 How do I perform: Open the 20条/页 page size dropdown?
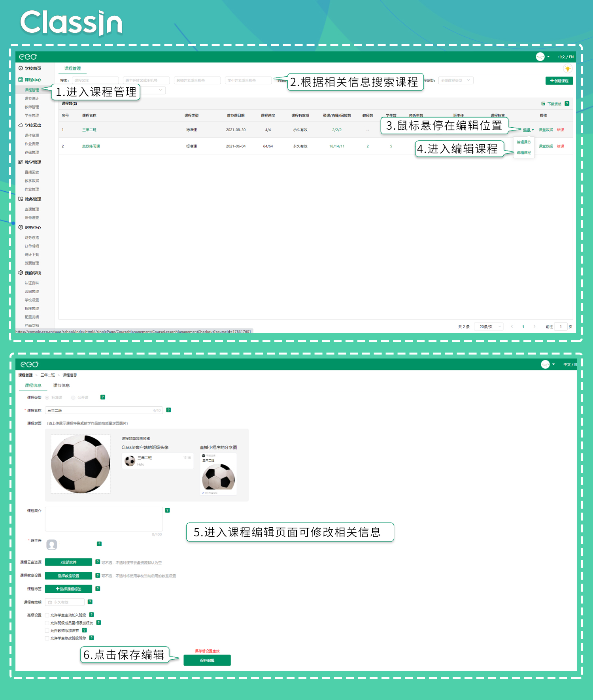pyautogui.click(x=489, y=326)
